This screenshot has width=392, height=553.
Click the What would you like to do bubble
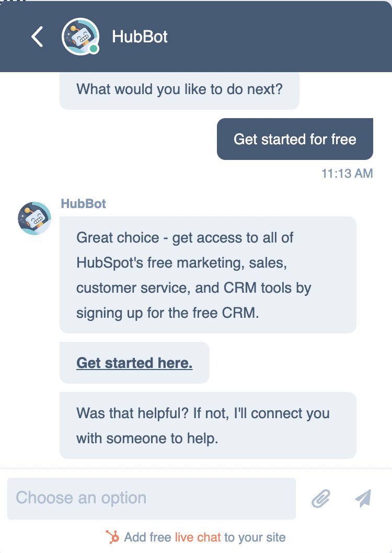[179, 89]
